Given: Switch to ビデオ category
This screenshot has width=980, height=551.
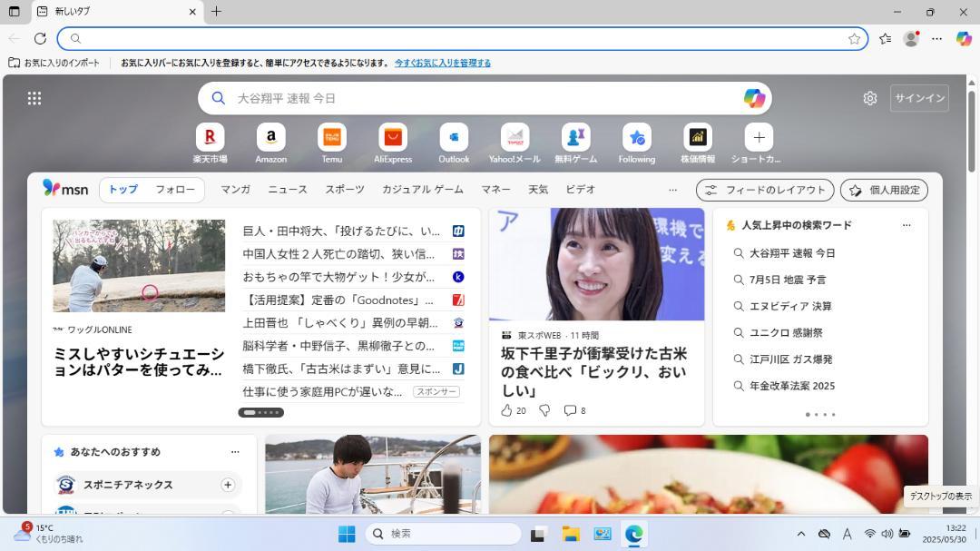Looking at the screenshot, I should point(581,190).
